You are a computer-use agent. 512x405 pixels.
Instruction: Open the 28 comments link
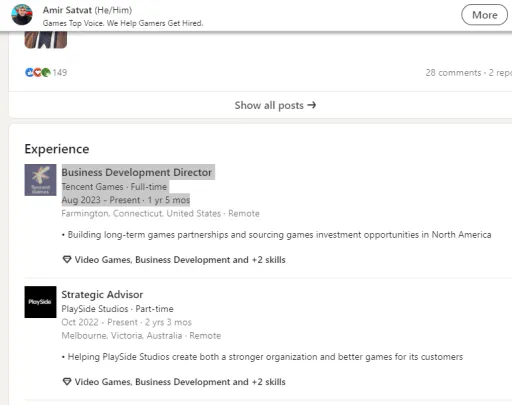(453, 73)
